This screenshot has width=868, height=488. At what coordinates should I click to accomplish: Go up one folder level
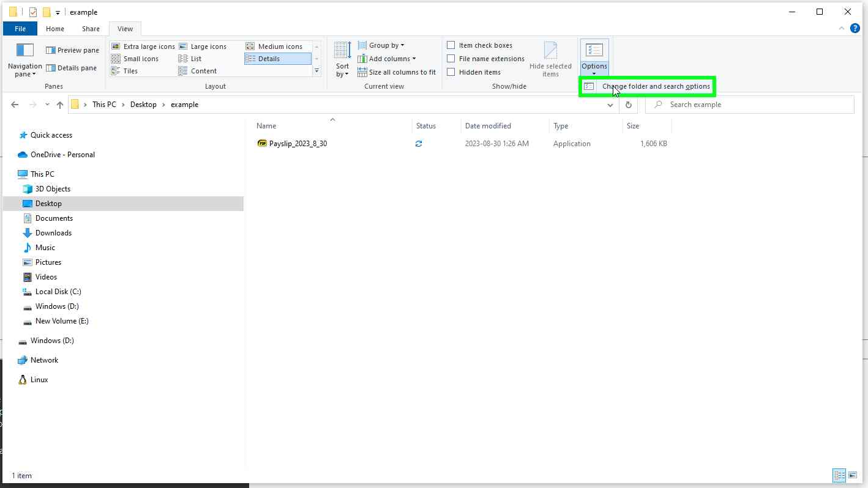pyautogui.click(x=60, y=105)
